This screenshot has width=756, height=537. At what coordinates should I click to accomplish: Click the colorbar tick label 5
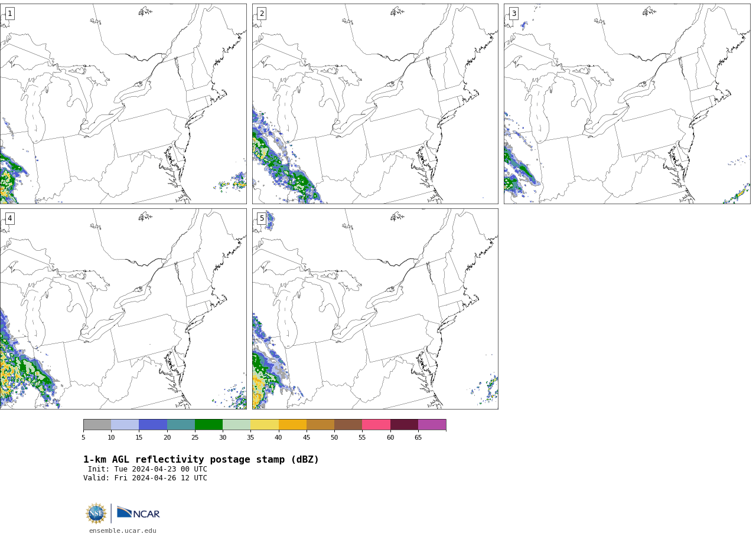tap(83, 437)
